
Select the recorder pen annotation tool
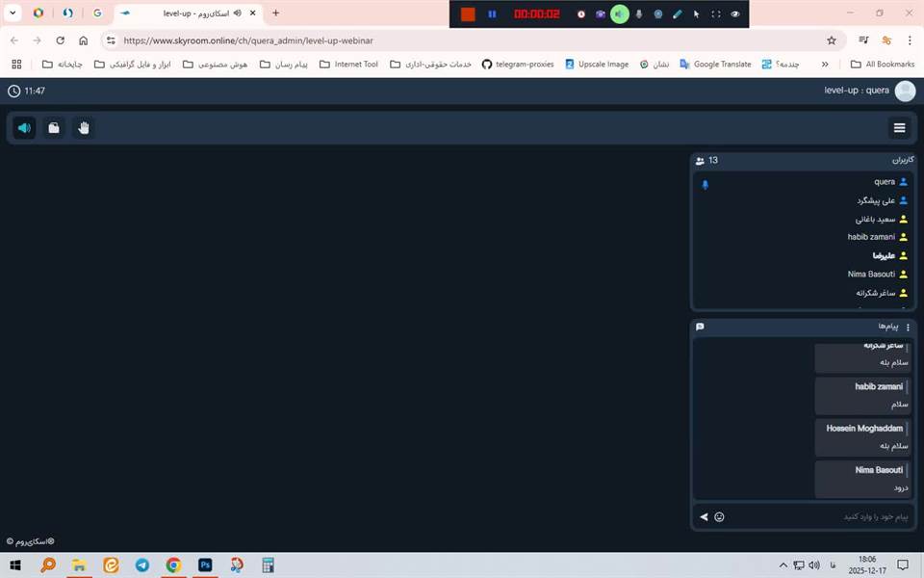tap(677, 14)
